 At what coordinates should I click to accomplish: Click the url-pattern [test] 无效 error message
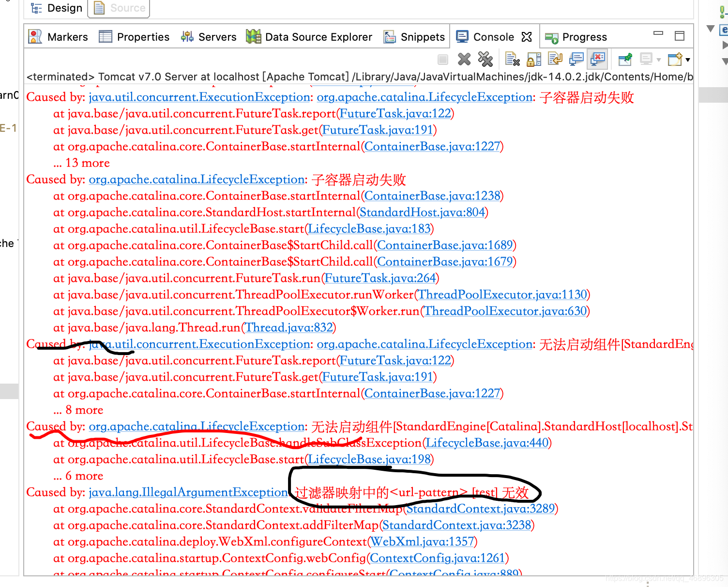pos(412,493)
